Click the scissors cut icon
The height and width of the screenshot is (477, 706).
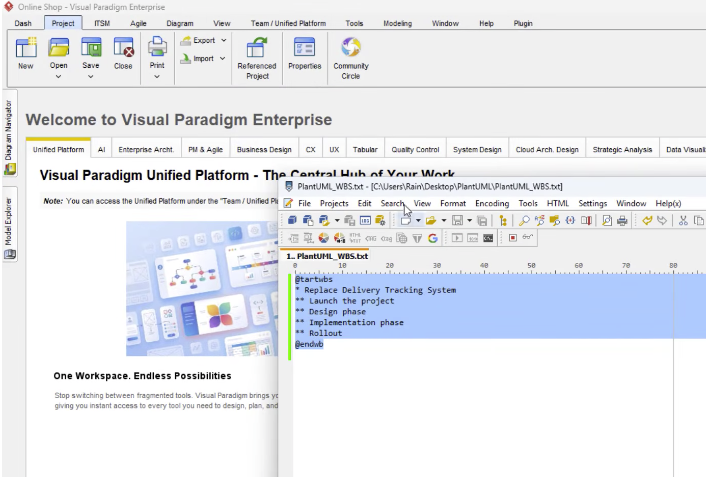683,220
